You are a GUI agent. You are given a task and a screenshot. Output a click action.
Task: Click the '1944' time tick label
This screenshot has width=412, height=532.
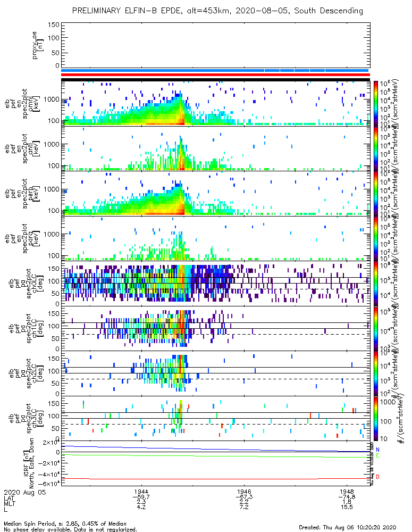point(141,492)
